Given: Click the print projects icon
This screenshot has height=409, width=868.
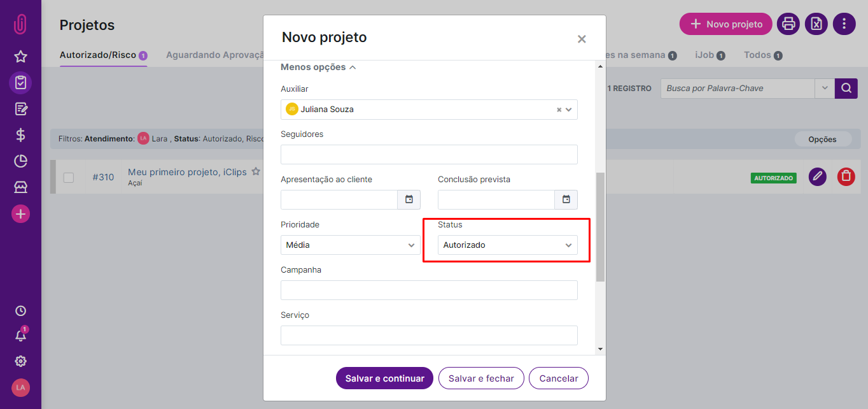Looking at the screenshot, I should [788, 24].
